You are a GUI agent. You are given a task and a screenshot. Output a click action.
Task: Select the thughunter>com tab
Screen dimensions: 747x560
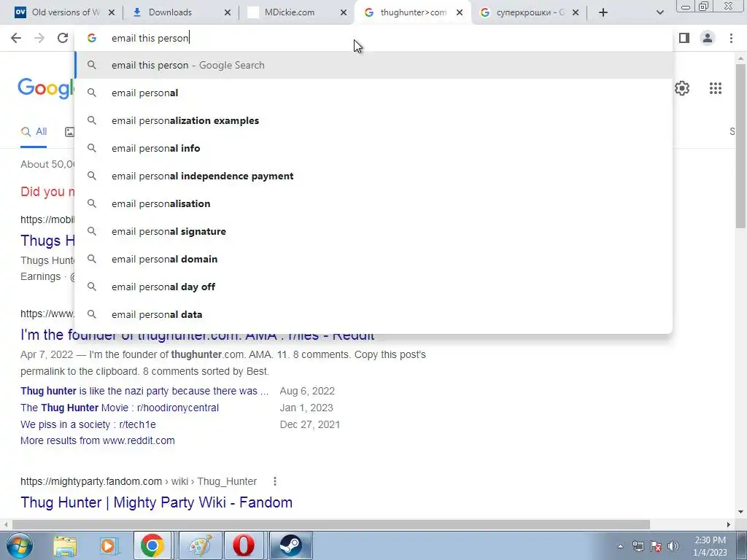(413, 12)
